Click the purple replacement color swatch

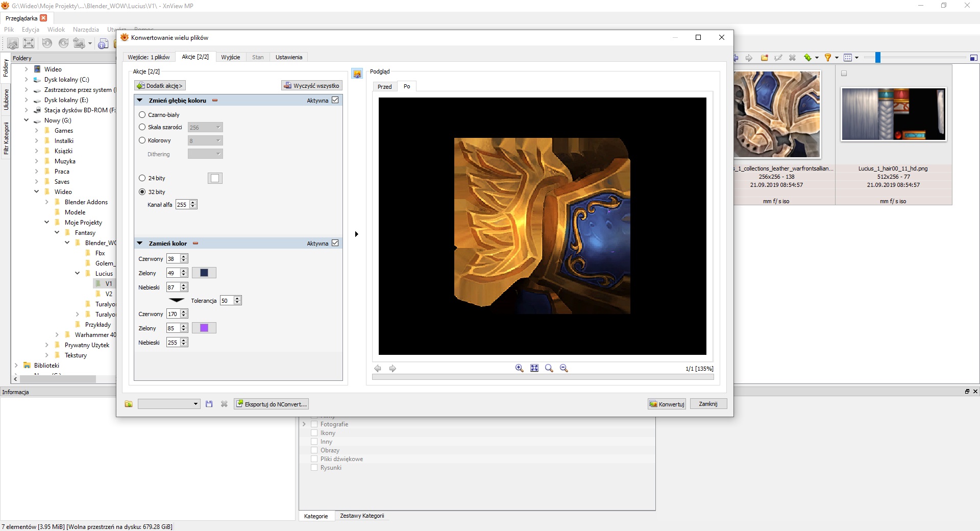[204, 328]
